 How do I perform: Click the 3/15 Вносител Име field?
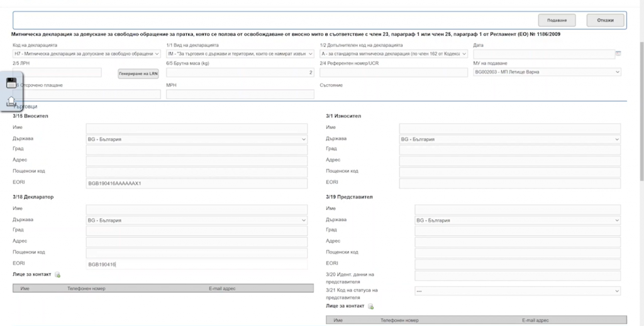196,128
